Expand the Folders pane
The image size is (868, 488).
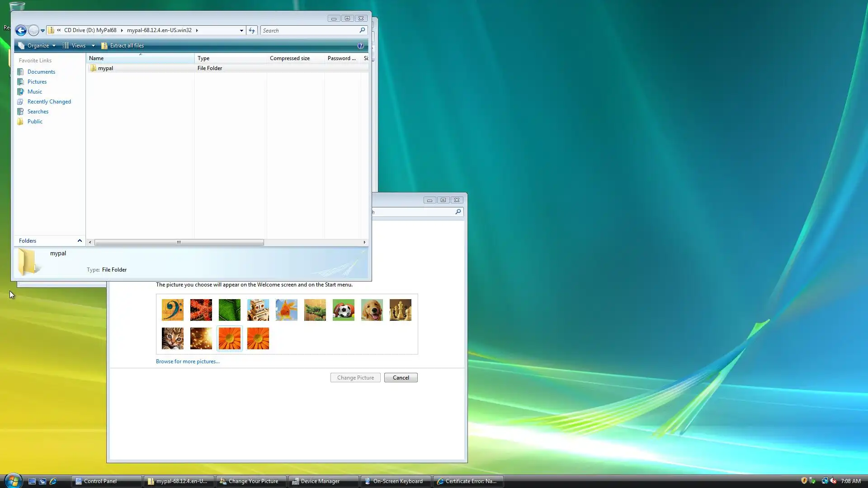pyautogui.click(x=80, y=241)
